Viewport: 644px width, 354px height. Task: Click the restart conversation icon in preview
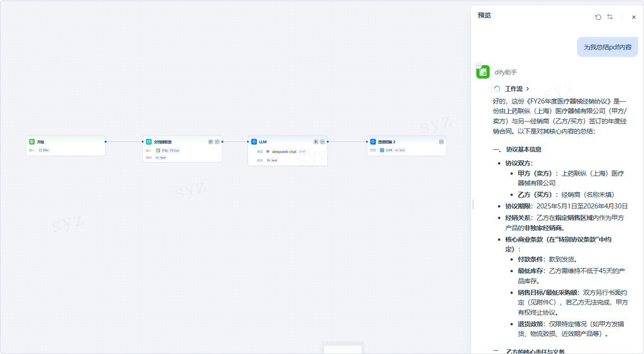coord(598,17)
